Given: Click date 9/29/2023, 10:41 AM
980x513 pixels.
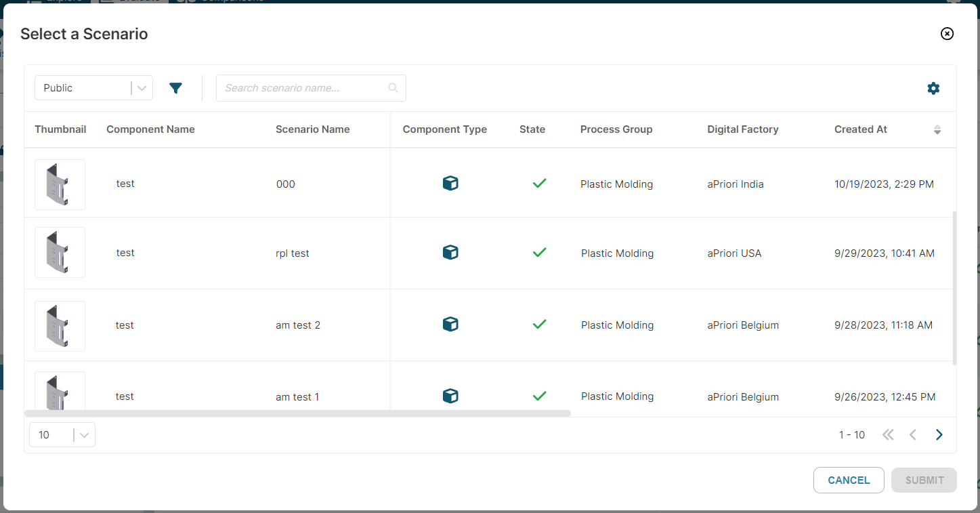Looking at the screenshot, I should (885, 253).
